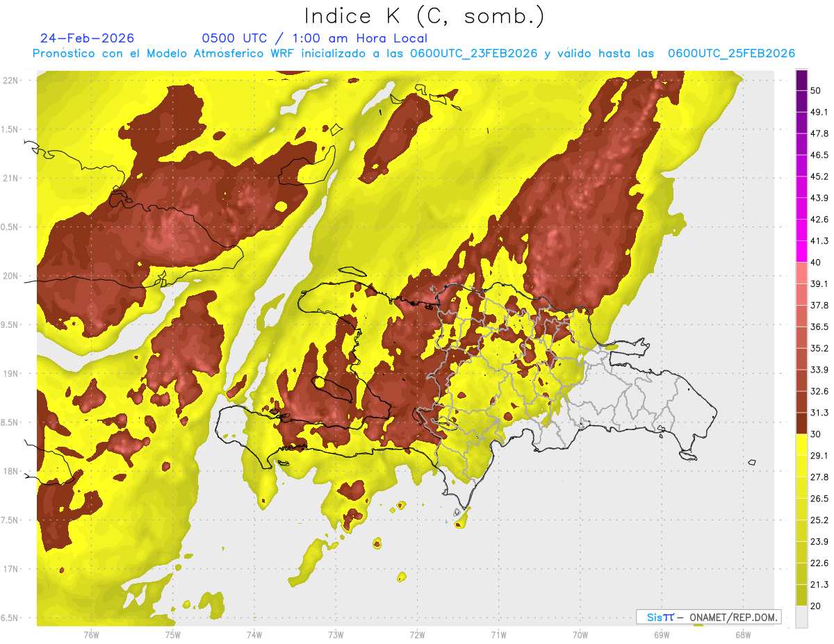This screenshot has height=644, width=834.
Task: Click the colorbar value '23.9'
Action: pos(819,542)
